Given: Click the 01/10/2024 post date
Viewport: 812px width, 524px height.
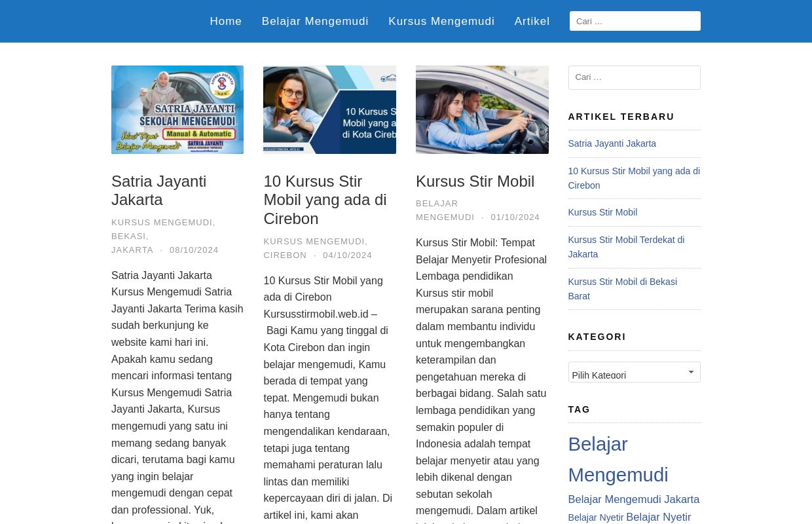Looking at the screenshot, I should 515,217.
